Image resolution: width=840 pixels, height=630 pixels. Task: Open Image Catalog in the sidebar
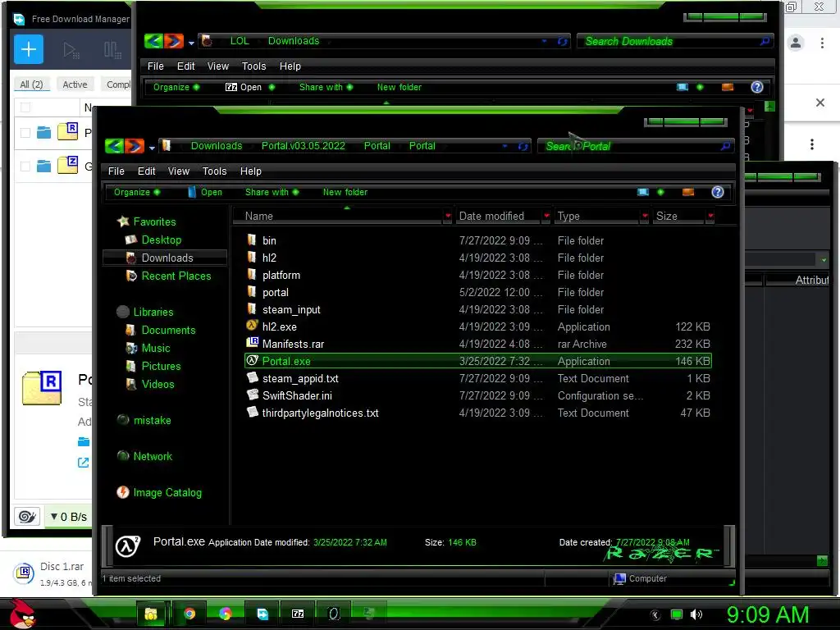[167, 492]
